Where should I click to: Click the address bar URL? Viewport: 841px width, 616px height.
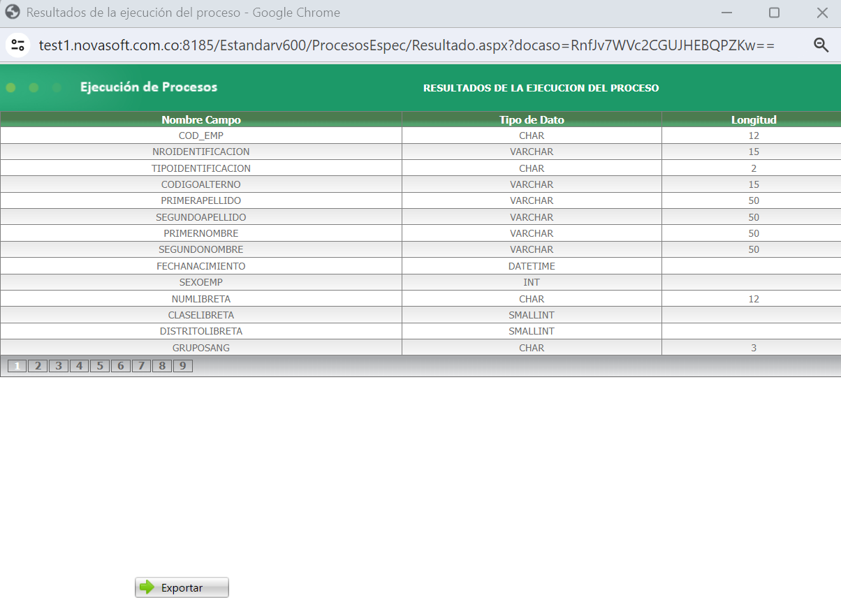[407, 45]
